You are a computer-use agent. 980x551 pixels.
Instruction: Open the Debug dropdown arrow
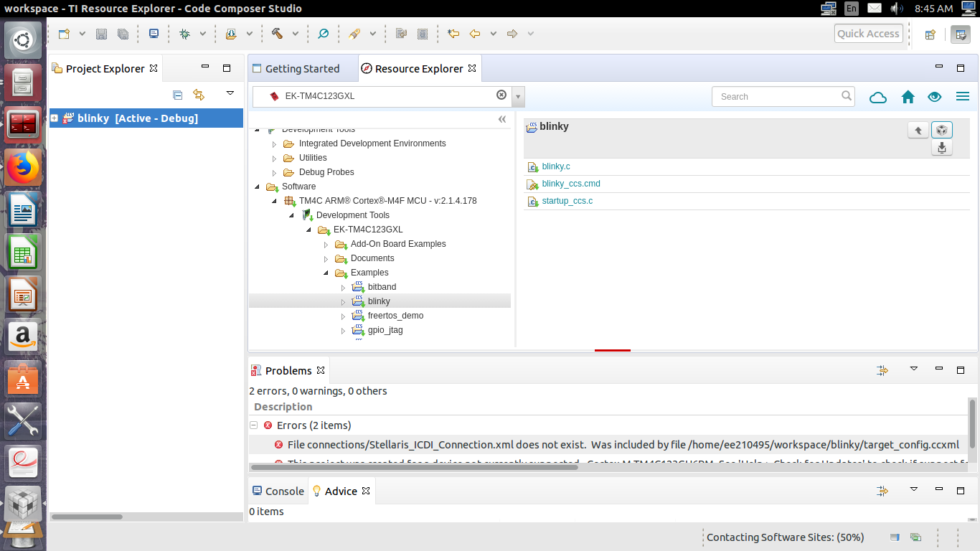point(202,34)
